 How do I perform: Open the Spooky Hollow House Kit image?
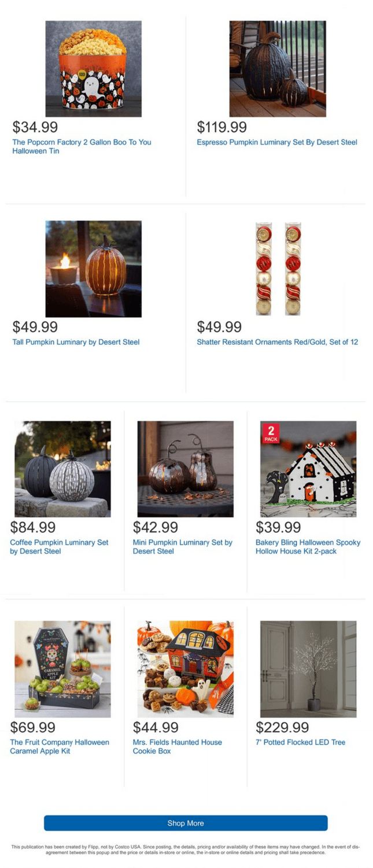click(308, 469)
